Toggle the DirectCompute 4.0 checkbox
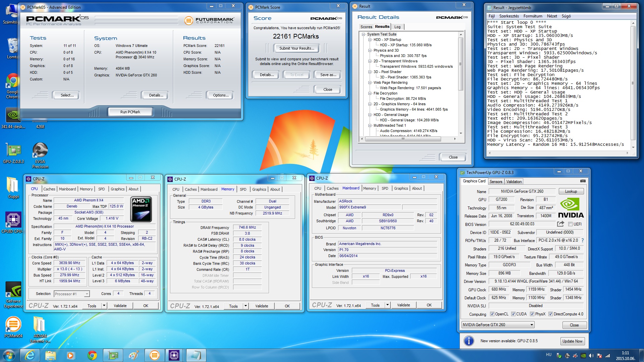 [550, 314]
